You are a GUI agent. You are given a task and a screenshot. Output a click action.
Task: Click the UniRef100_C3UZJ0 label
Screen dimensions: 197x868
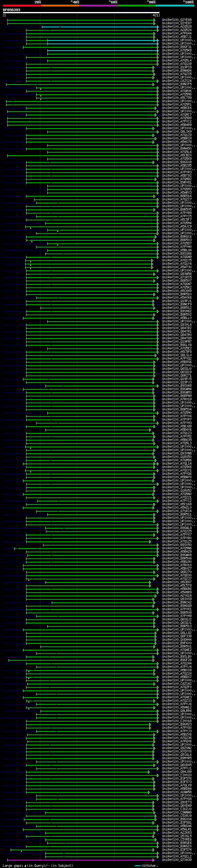[x=177, y=809]
